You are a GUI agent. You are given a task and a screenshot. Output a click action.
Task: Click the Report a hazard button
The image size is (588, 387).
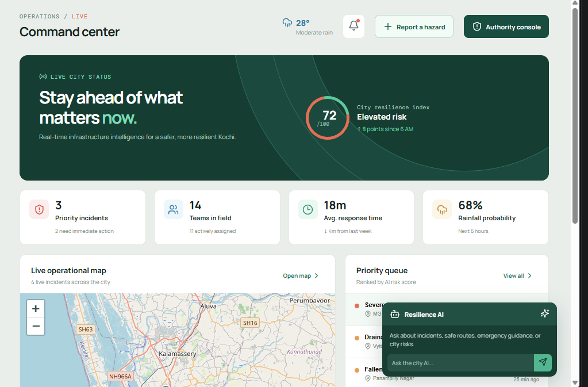coord(414,26)
